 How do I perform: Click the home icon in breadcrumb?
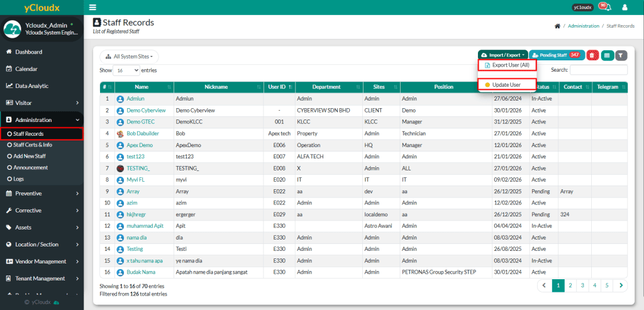pos(557,26)
